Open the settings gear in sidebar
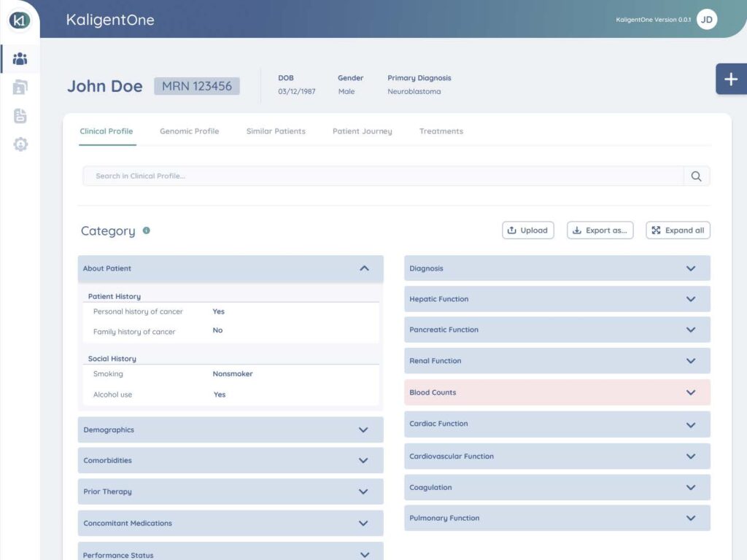 coord(20,144)
